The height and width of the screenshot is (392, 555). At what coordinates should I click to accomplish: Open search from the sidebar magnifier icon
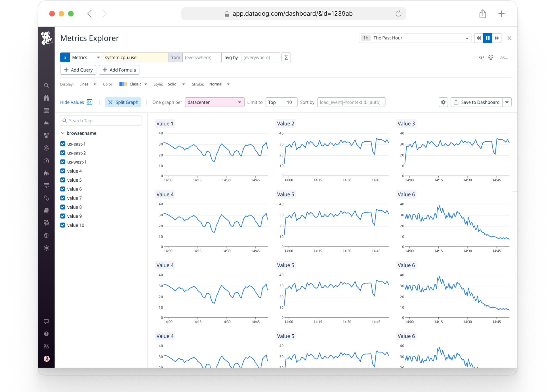coord(46,86)
